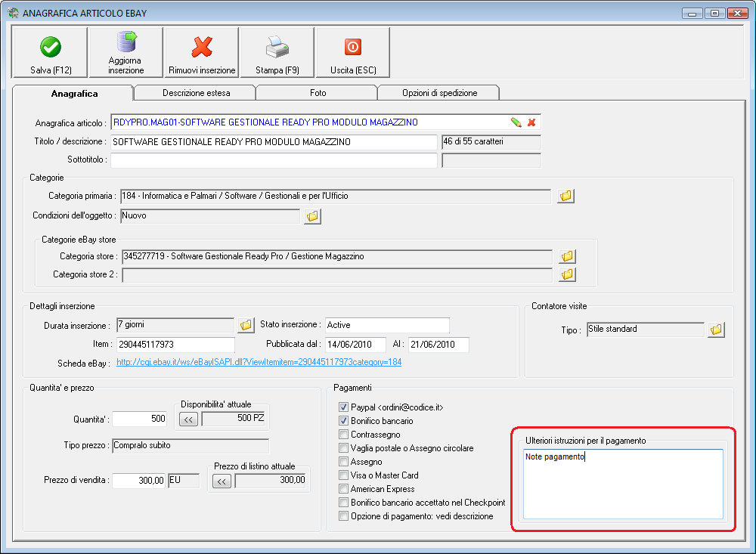The width and height of the screenshot is (756, 554).
Task: Click the '46 di 55 caratteri' counter
Action: tap(491, 142)
